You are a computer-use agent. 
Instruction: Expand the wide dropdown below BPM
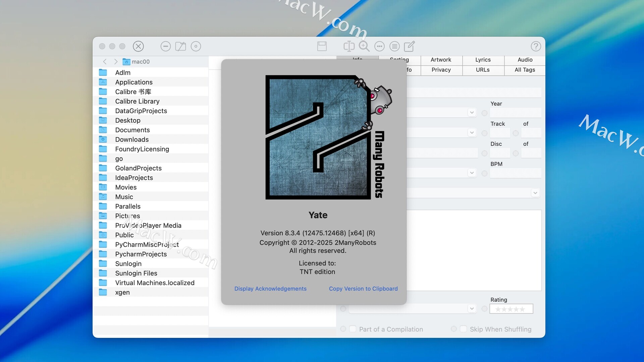[535, 193]
